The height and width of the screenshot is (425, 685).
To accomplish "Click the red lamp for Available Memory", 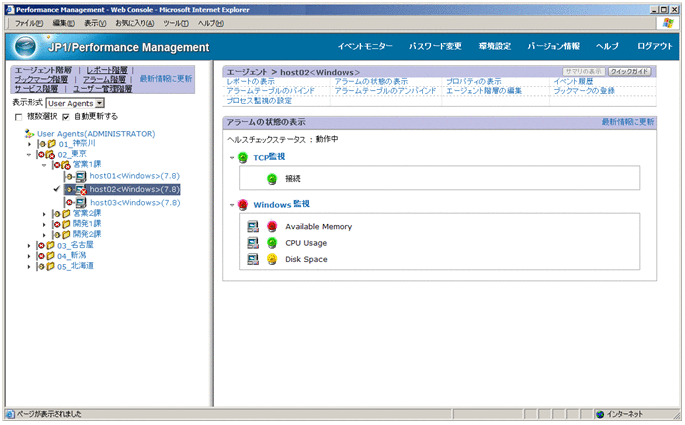I will tap(272, 226).
